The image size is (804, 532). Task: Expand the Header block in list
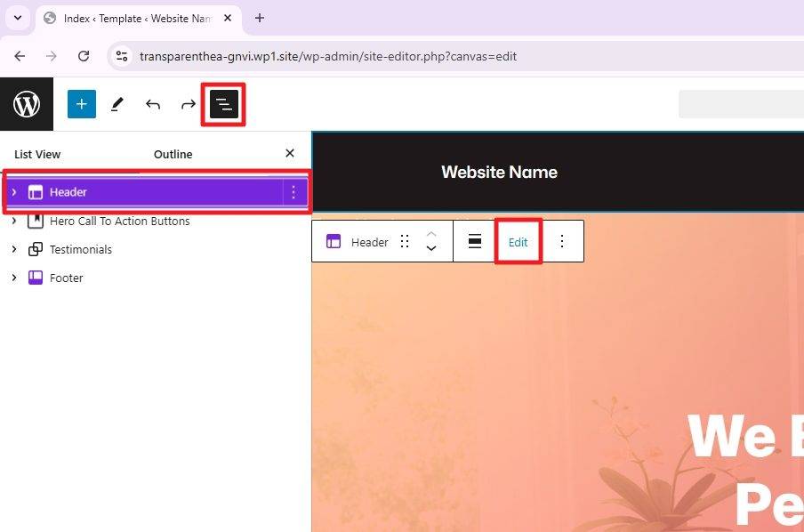14,192
